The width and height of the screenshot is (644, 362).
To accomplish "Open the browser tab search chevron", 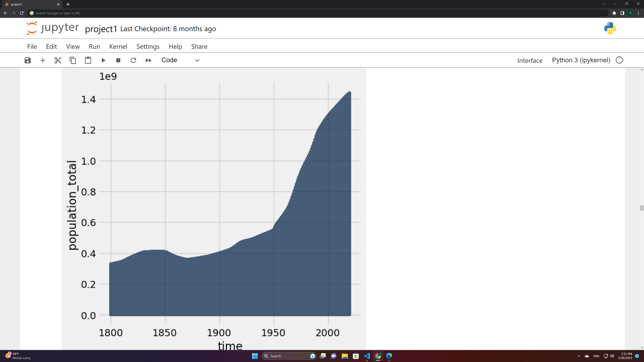I will [x=604, y=4].
